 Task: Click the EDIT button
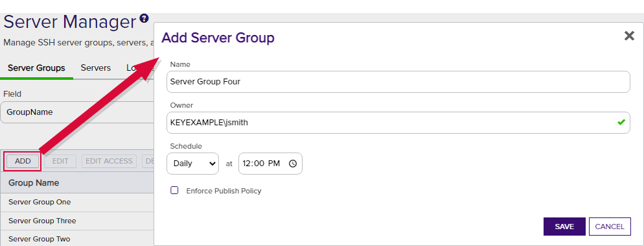coord(60,161)
